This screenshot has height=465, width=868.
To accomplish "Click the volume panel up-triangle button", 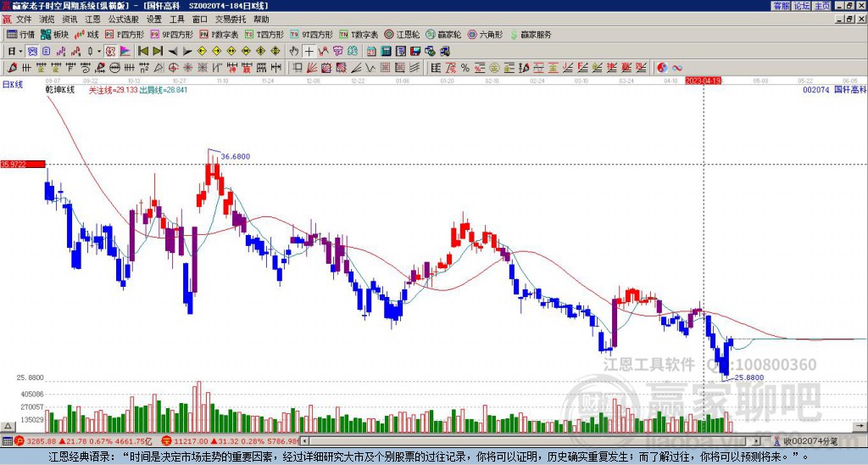I will (x=7, y=426).
